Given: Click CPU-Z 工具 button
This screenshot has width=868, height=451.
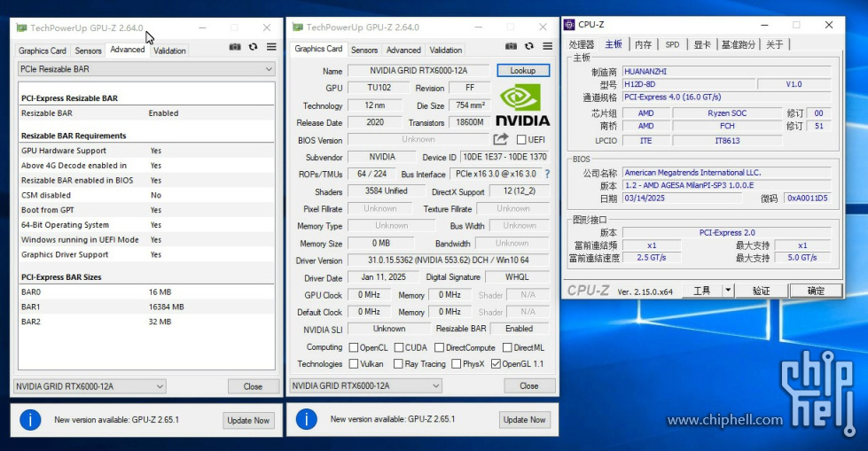Looking at the screenshot, I should 702,291.
